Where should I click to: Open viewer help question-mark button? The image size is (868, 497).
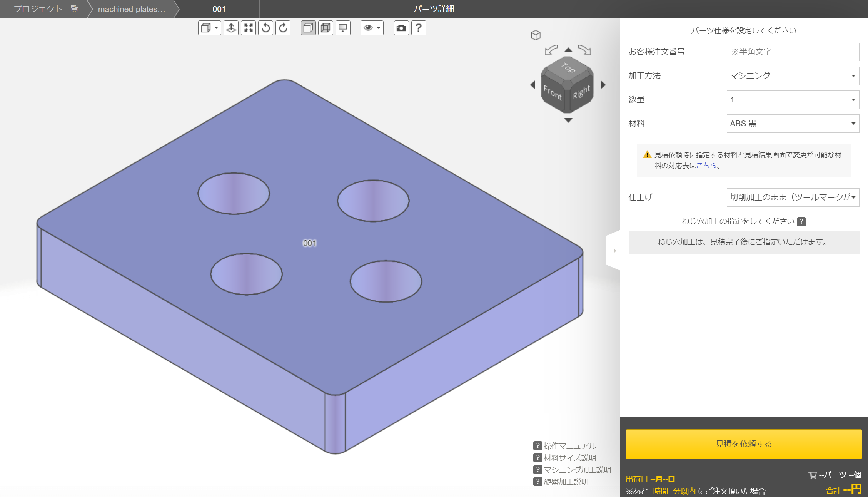(419, 28)
